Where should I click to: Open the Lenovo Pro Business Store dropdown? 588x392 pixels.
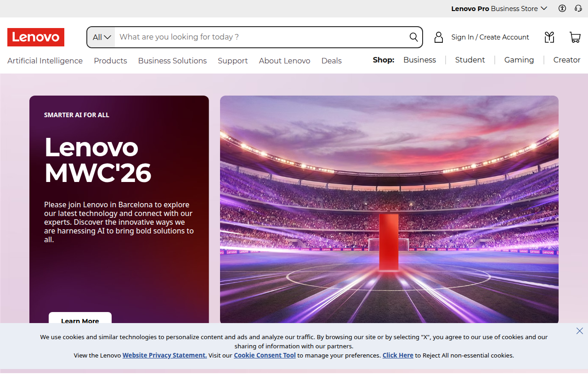[499, 8]
